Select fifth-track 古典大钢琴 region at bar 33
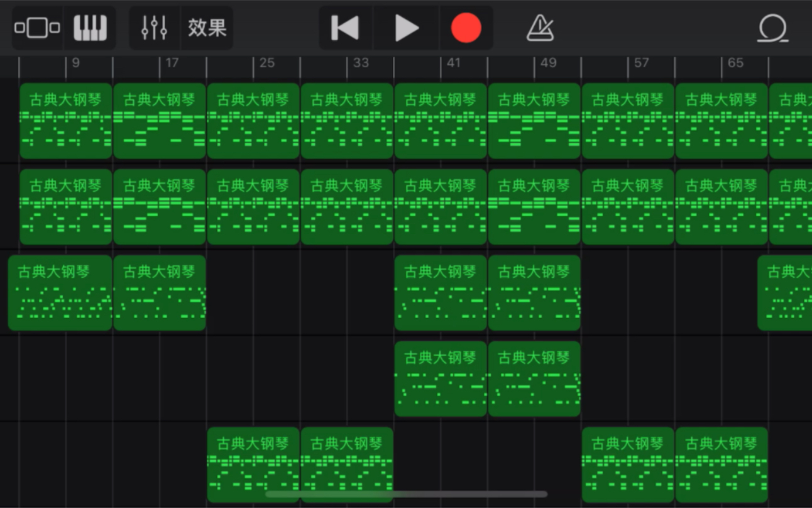The image size is (812, 508). tap(347, 465)
